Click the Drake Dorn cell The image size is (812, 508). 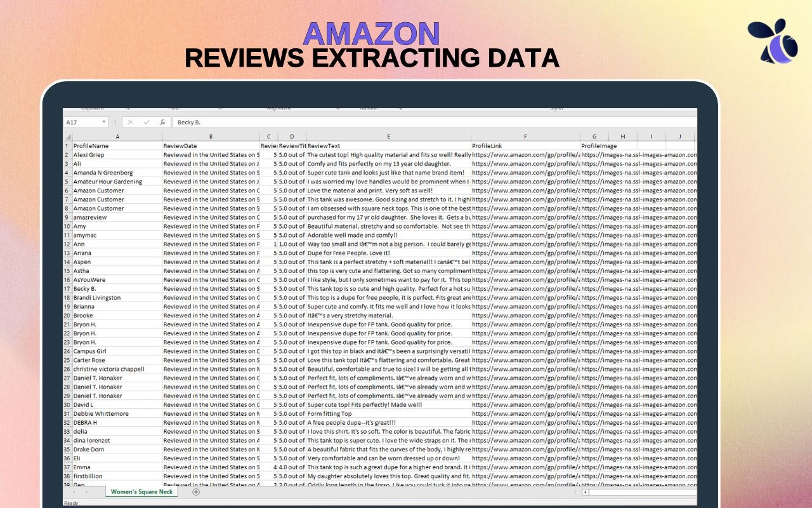pos(117,449)
